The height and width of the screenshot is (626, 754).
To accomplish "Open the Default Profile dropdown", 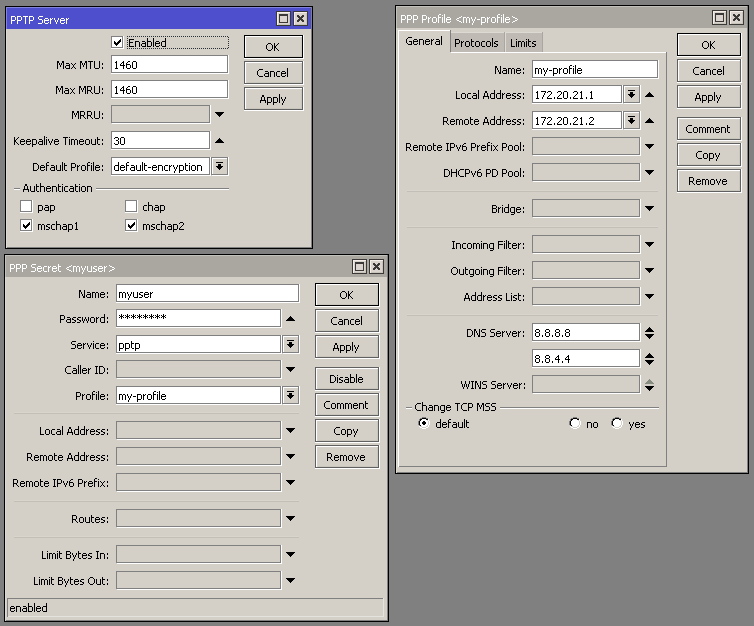I will pos(219,167).
